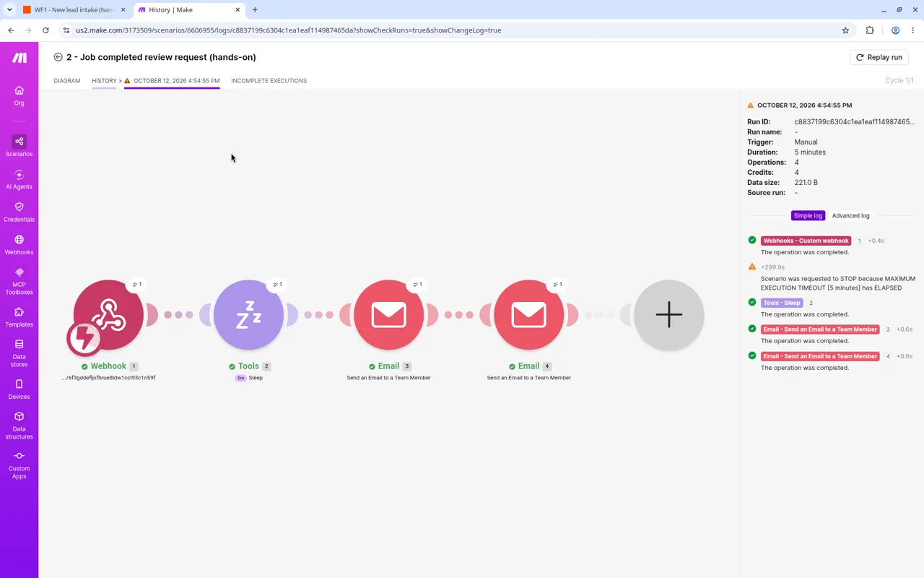This screenshot has width=924, height=578.
Task: Switch to the DIAGRAM tab
Action: tap(67, 81)
